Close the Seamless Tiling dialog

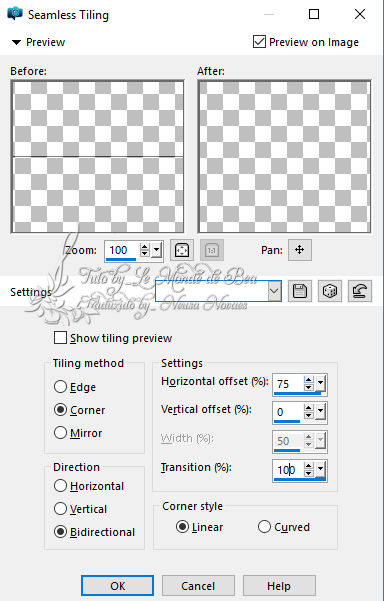[x=360, y=14]
